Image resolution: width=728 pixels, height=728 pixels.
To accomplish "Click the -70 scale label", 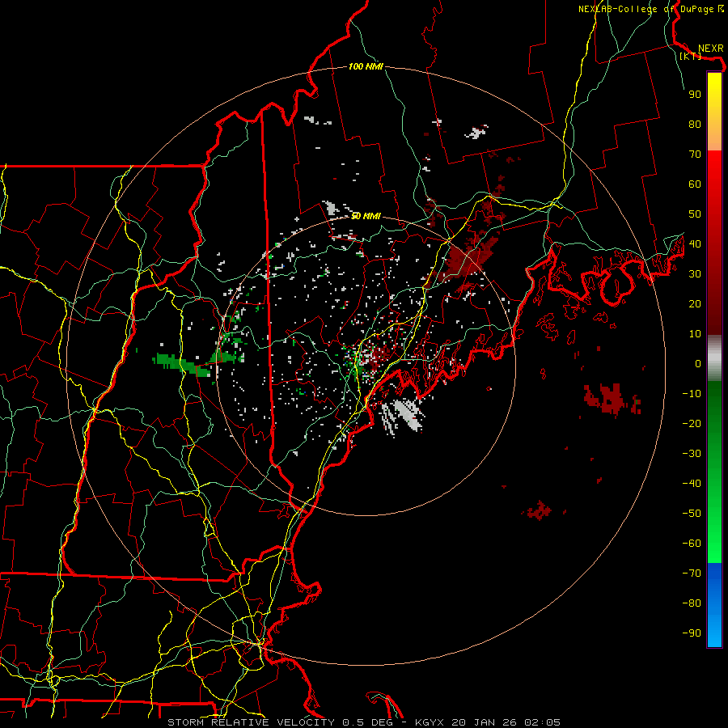I will [692, 574].
